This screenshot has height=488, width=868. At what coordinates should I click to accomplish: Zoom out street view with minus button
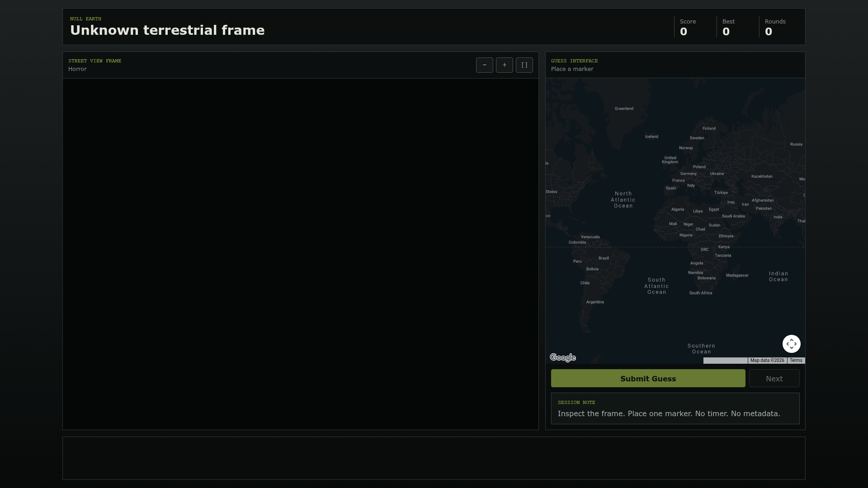484,65
